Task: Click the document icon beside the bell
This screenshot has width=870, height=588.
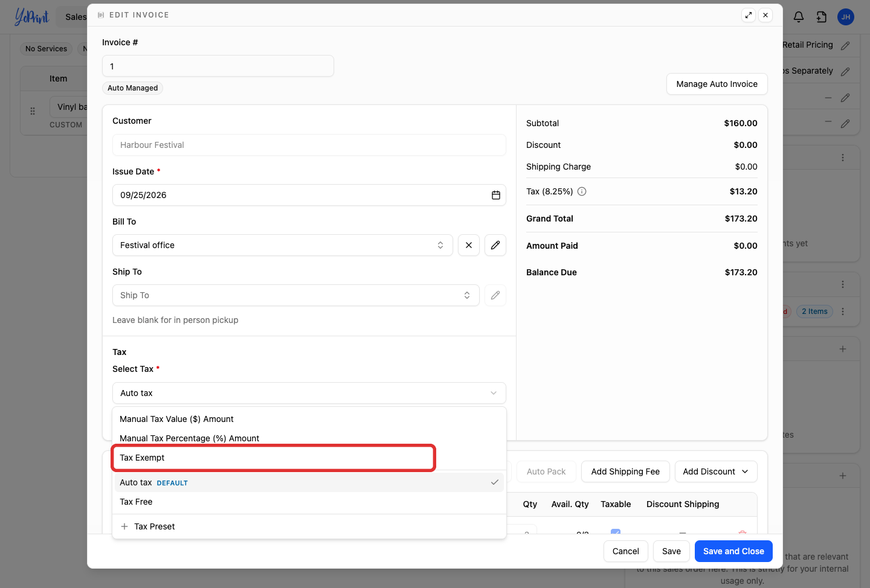Action: click(822, 17)
